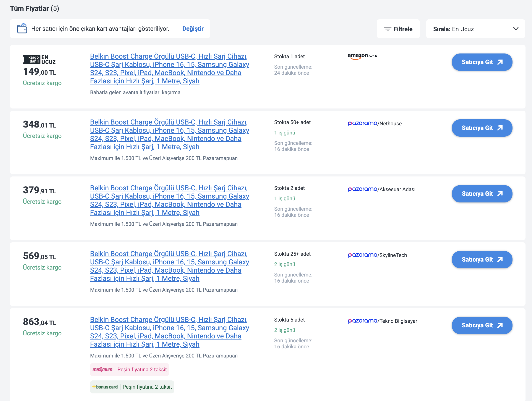
Task: Click the Pazarama logo for Tekno Bilgisayar
Action: pyautogui.click(x=362, y=321)
